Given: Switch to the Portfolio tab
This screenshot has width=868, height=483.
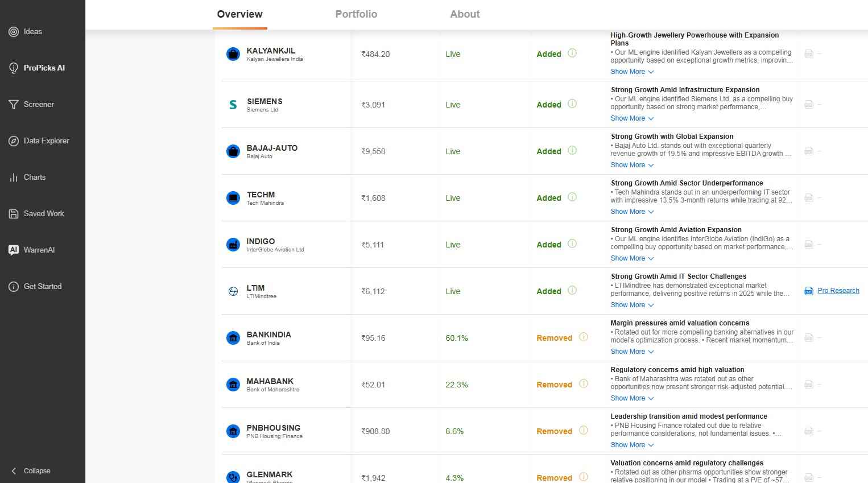Looking at the screenshot, I should click(x=356, y=14).
